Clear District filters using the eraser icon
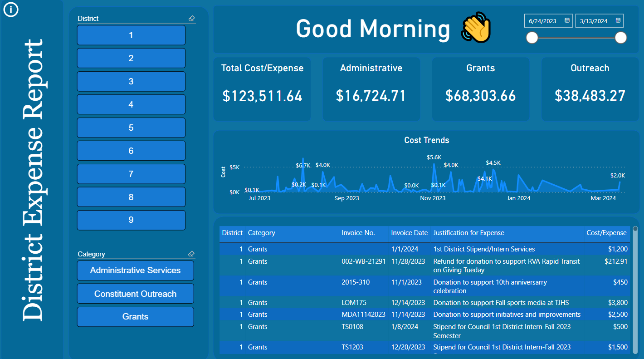 [x=191, y=19]
